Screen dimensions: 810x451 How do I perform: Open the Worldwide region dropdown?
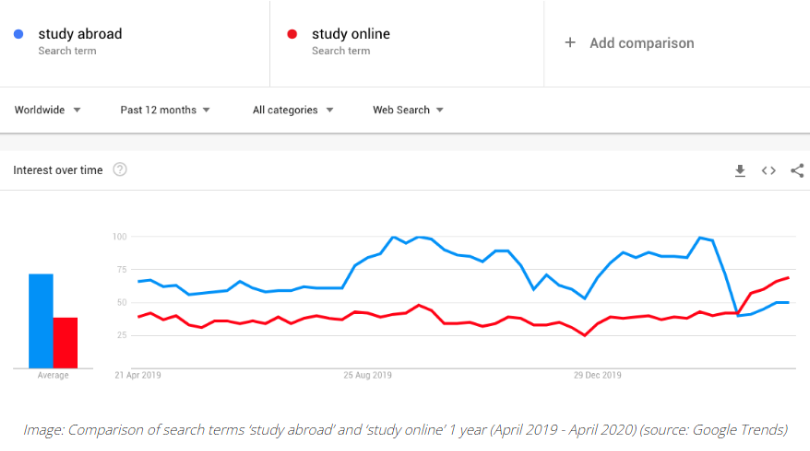(47, 110)
